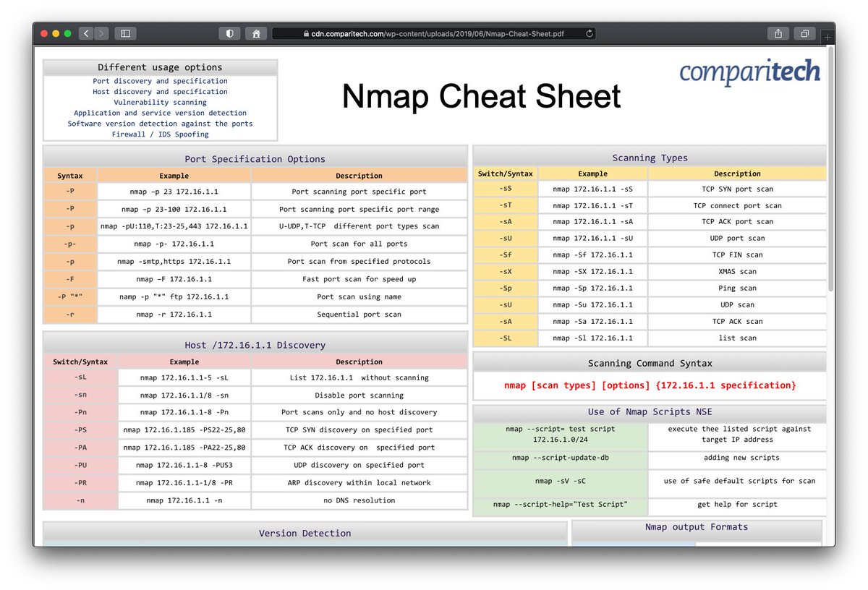
Task: Open a new tab with plus button
Action: [828, 36]
